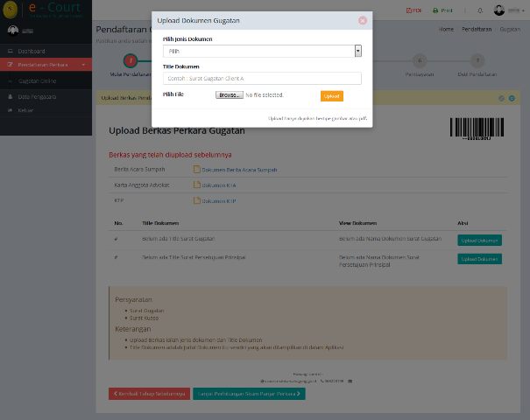Image resolution: width=530 pixels, height=420 pixels.
Task: Click the Browse file button
Action: (228, 94)
